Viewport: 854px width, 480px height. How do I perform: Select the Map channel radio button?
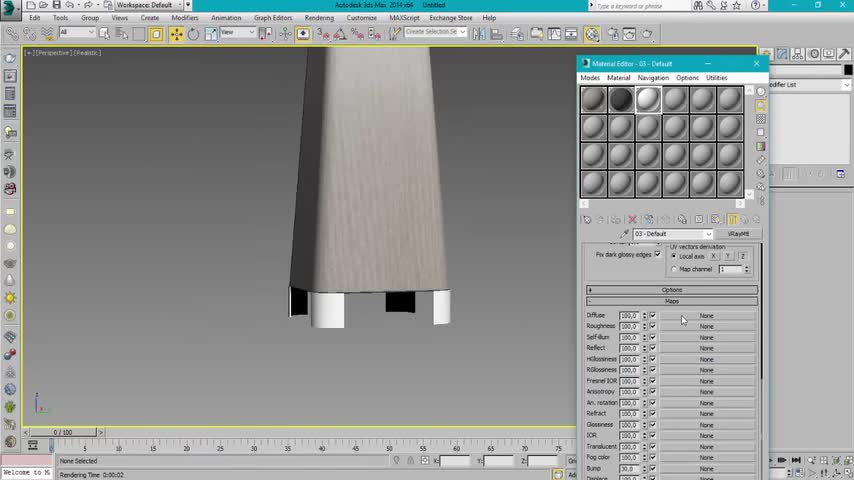[674, 269]
